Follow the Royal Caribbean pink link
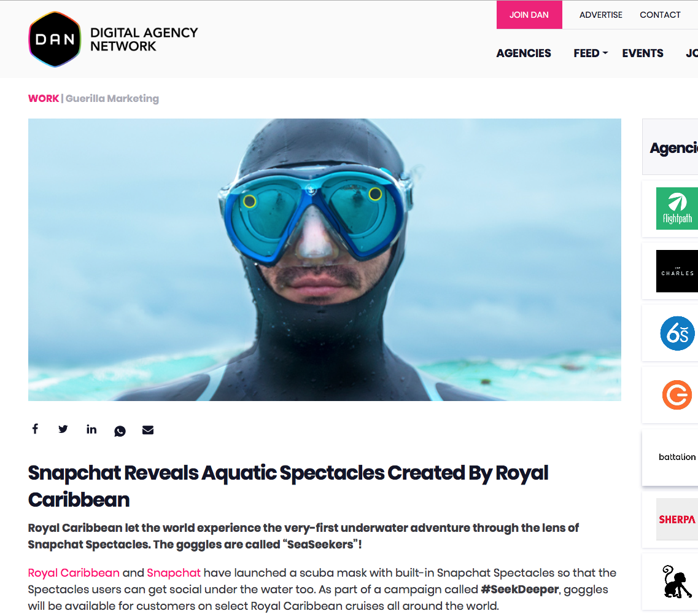698x616 pixels. tap(74, 573)
